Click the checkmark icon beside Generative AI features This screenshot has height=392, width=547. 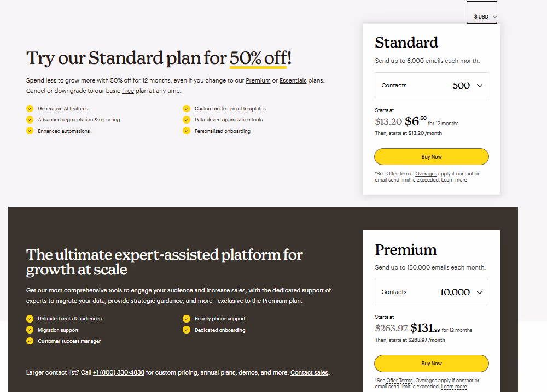click(30, 108)
